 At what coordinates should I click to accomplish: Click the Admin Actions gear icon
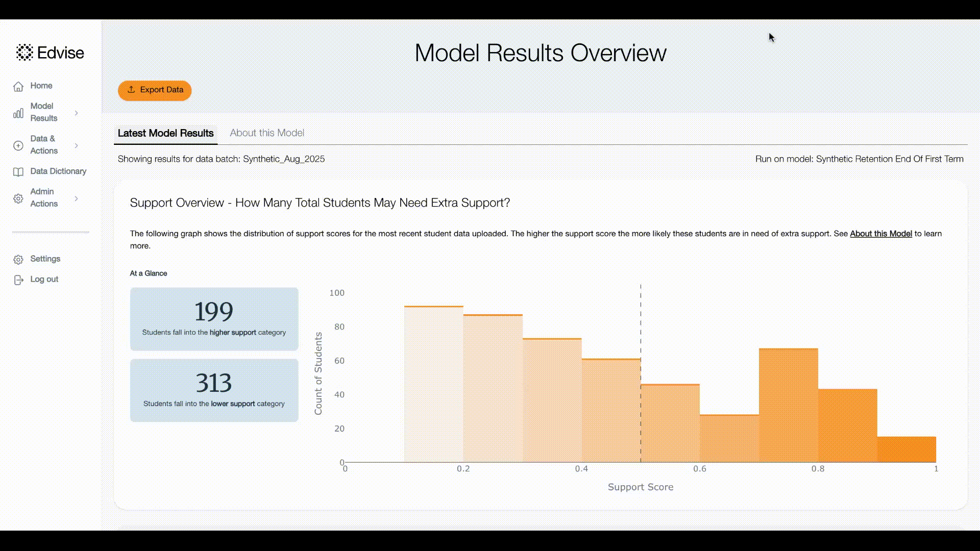(18, 198)
